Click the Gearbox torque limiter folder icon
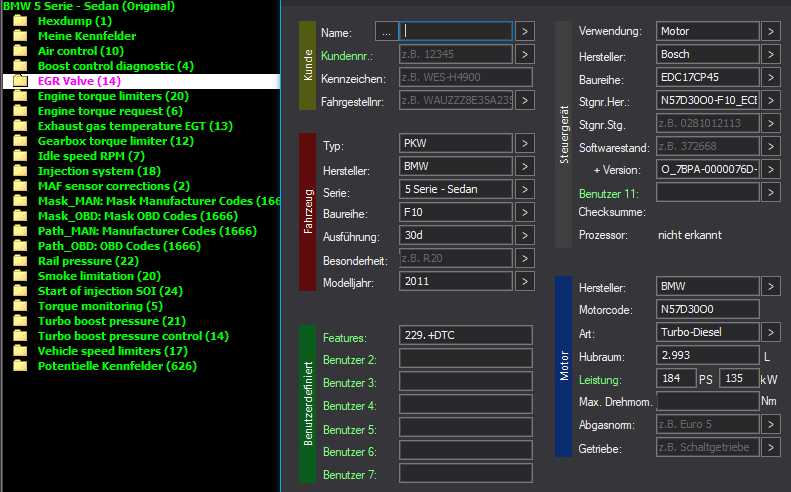The height and width of the screenshot is (492, 791). pyautogui.click(x=20, y=141)
